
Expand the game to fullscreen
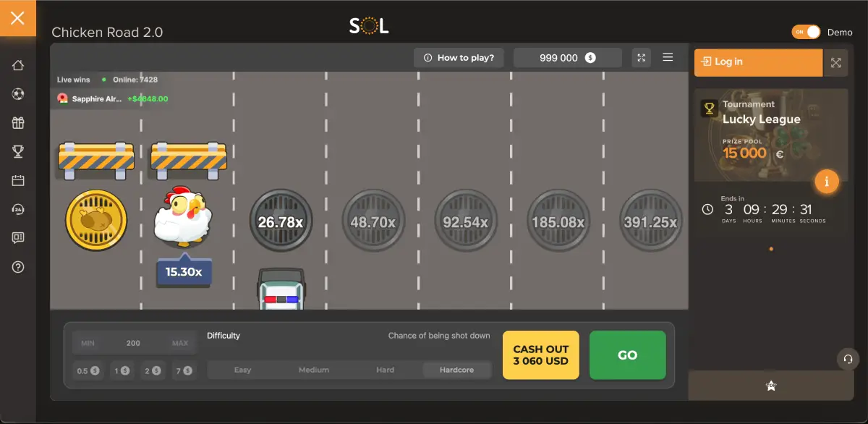(x=641, y=57)
